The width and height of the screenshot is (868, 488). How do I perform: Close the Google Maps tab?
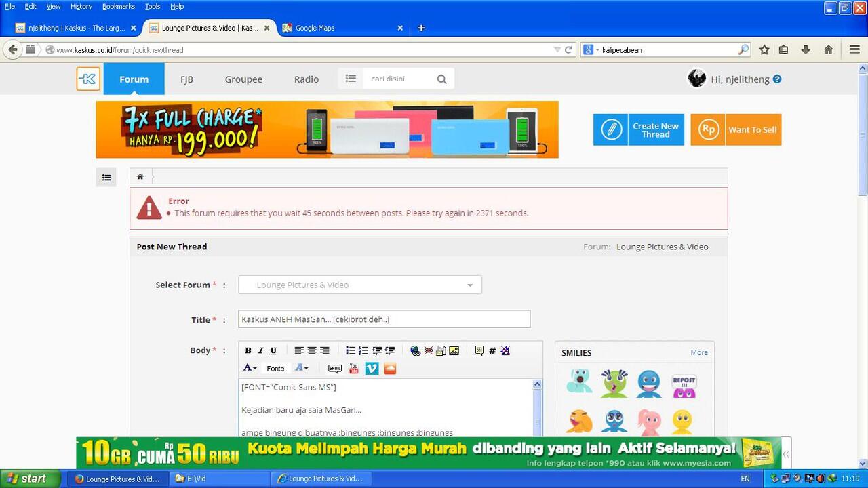[400, 28]
